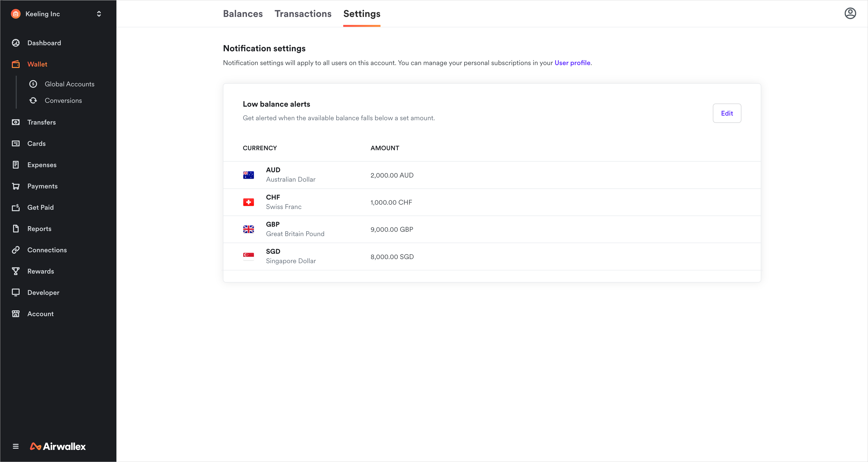
Task: Click the Global Accounts dollar-circle icon
Action: [33, 84]
